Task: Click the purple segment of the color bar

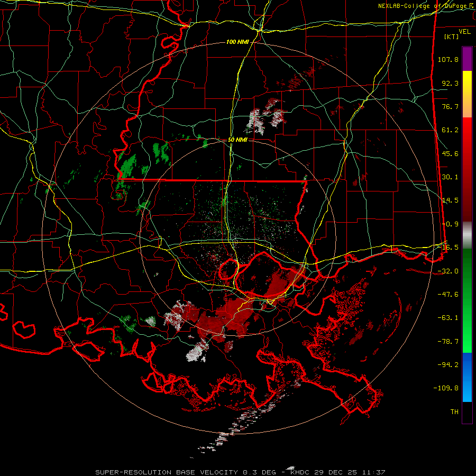Action: (467, 59)
